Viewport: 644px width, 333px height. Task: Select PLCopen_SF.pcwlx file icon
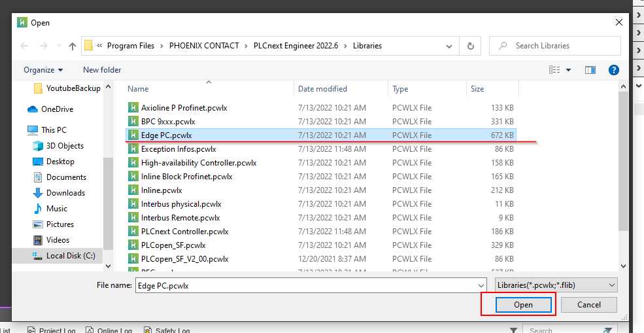(133, 245)
